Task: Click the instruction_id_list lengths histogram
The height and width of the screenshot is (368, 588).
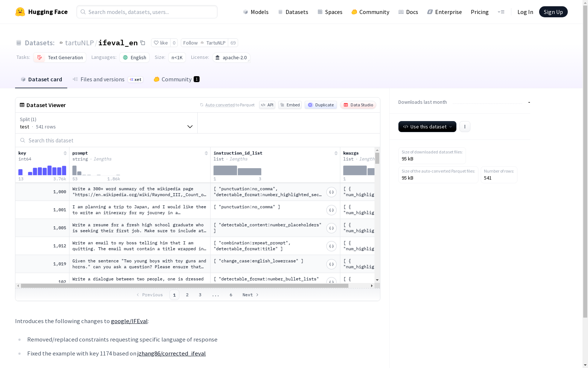Action: click(x=237, y=170)
